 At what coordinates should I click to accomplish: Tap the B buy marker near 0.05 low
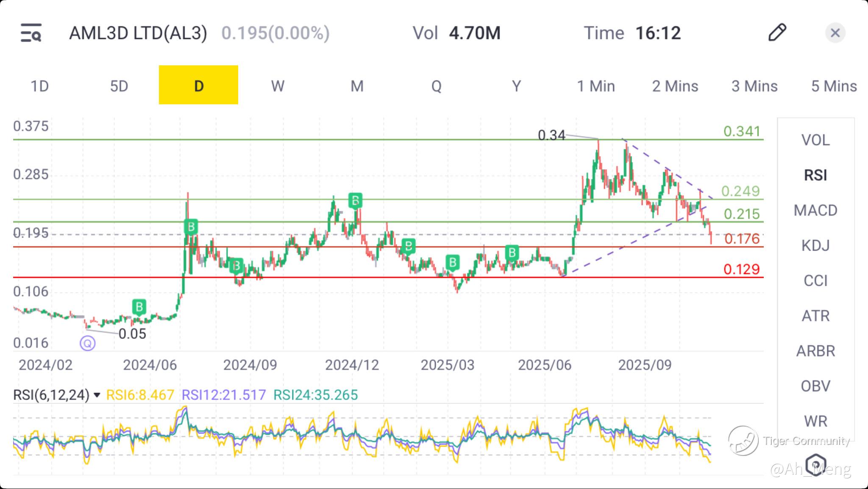coord(139,306)
